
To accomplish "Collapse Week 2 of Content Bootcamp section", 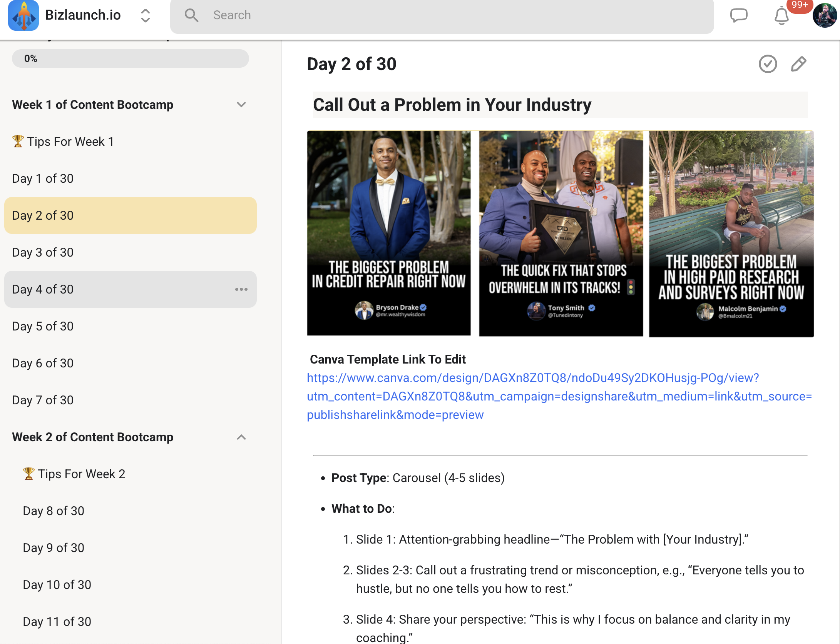I will pos(241,437).
